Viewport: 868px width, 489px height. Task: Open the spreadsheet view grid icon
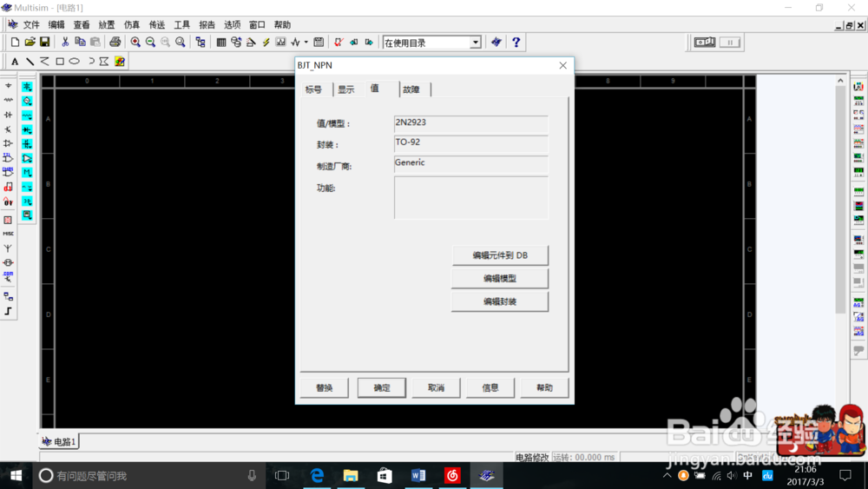tap(220, 42)
